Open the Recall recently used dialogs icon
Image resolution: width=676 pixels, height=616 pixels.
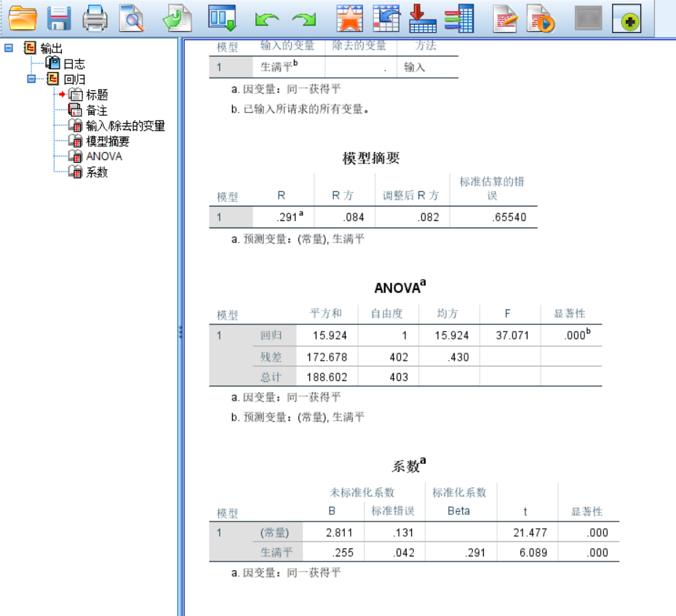tap(222, 18)
